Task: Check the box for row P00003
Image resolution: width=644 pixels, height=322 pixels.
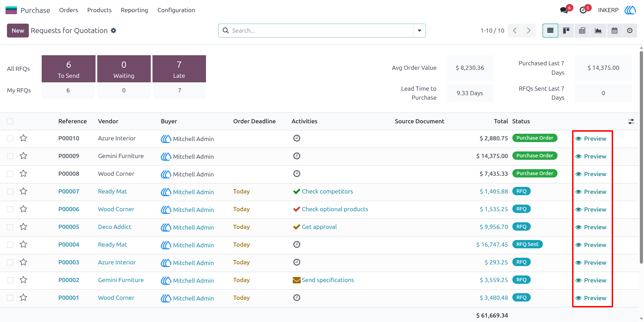Action: [10, 262]
